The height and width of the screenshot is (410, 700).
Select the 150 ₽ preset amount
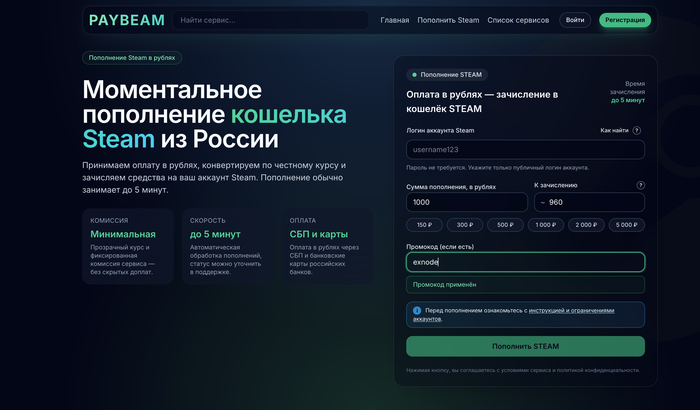pyautogui.click(x=424, y=225)
